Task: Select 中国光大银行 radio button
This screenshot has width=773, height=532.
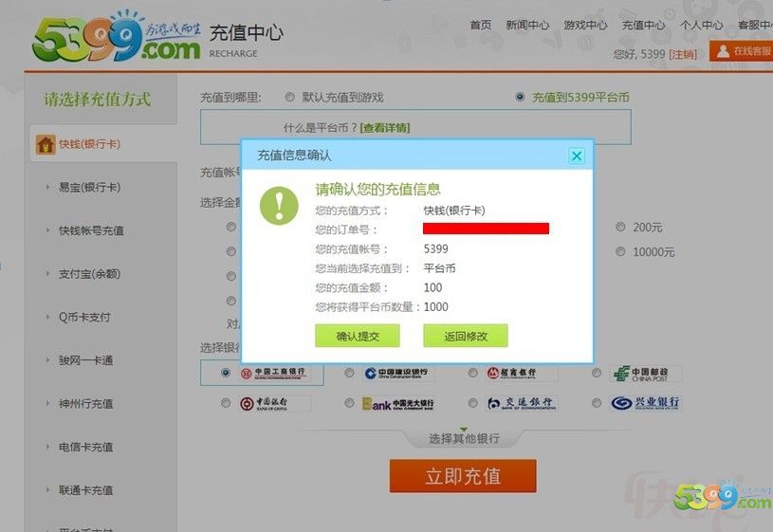Action: tap(350, 403)
